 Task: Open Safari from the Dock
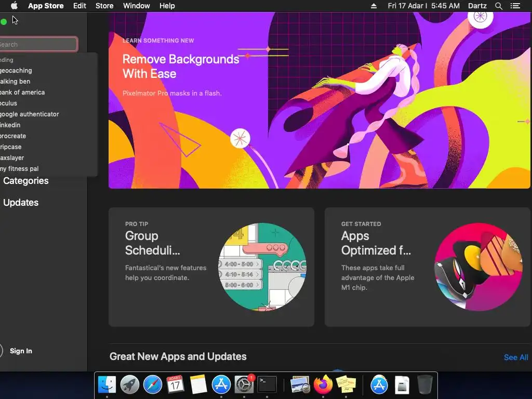(x=153, y=385)
